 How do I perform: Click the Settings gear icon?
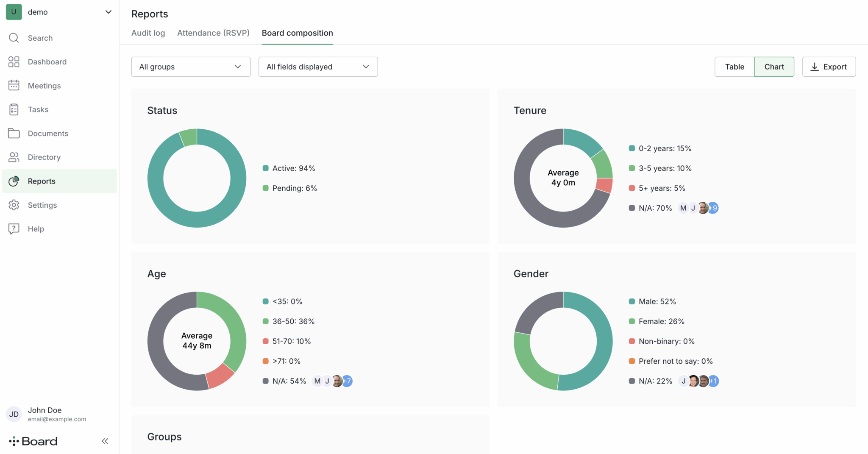[14, 205]
